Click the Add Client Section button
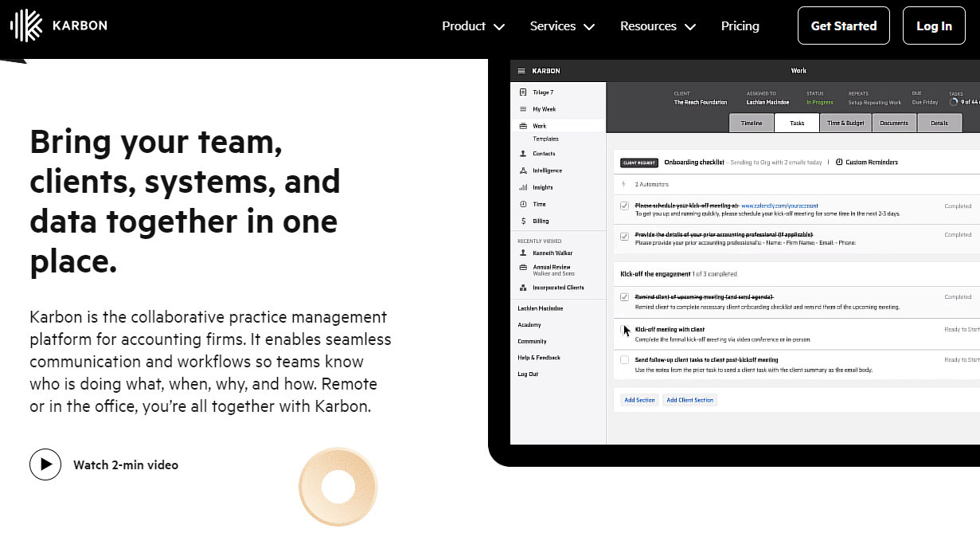 (x=690, y=400)
